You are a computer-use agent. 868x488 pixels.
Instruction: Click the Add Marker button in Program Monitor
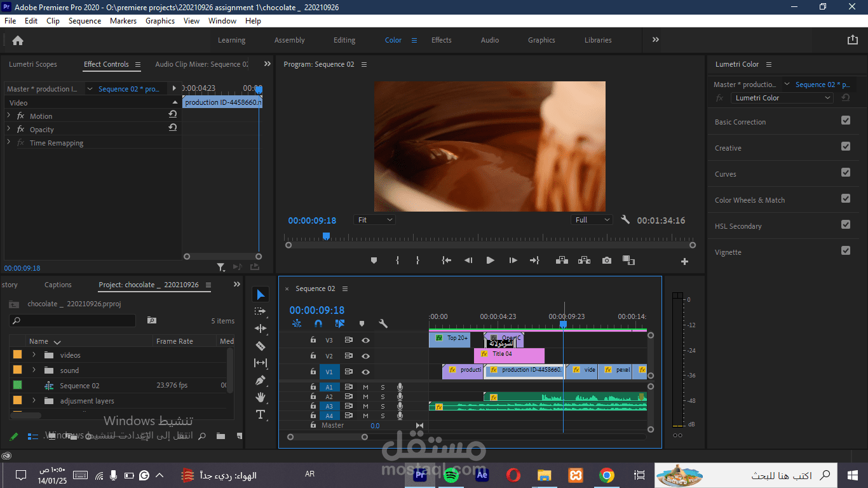[374, 261]
